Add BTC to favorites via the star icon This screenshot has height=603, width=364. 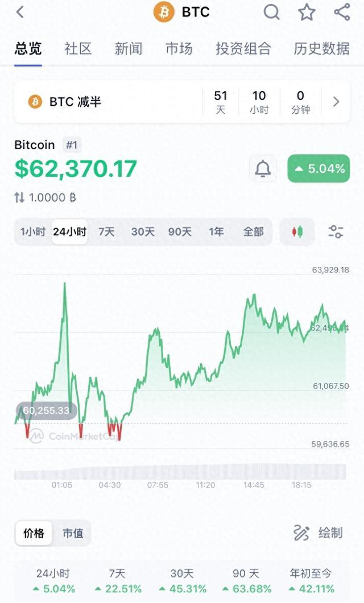306,12
